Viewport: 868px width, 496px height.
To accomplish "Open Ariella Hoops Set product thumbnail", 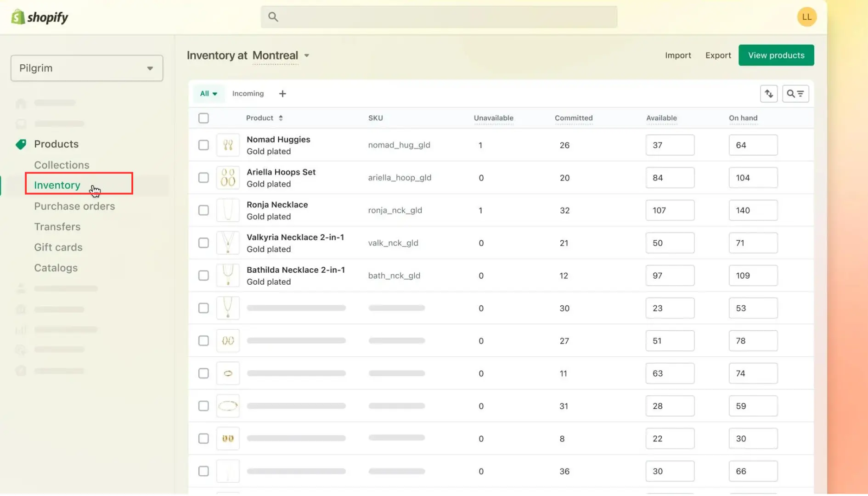I will point(228,178).
